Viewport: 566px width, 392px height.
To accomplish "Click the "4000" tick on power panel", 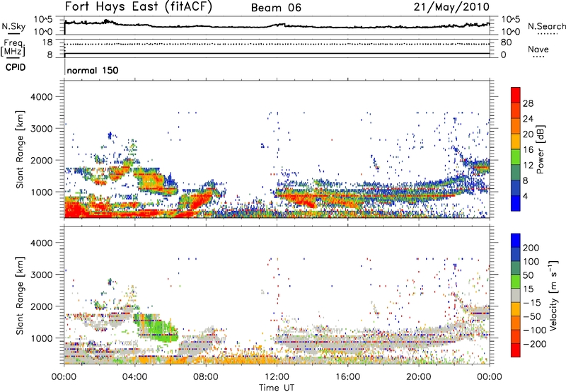I will pos(42,97).
